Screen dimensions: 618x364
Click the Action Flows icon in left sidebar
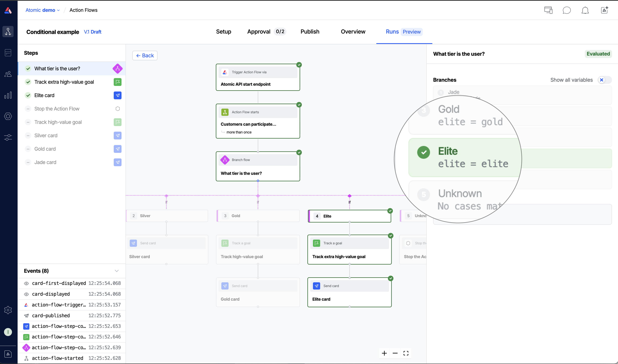tap(8, 32)
